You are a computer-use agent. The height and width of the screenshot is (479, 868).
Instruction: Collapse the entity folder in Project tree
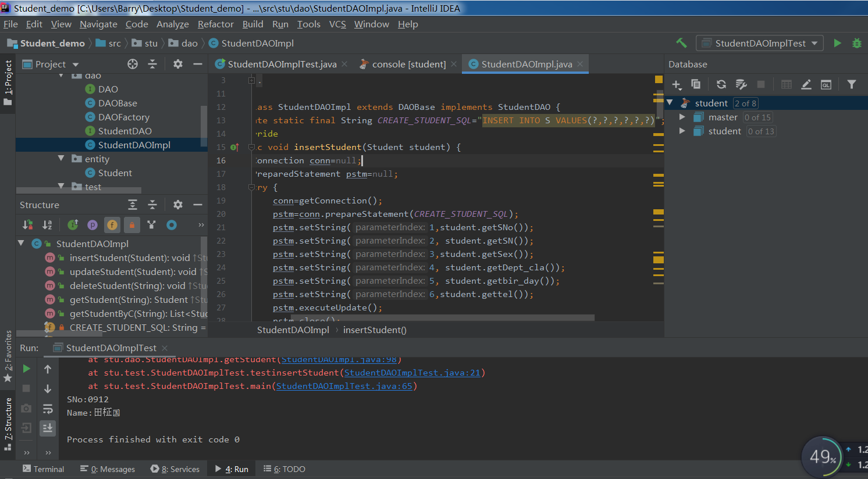point(61,159)
